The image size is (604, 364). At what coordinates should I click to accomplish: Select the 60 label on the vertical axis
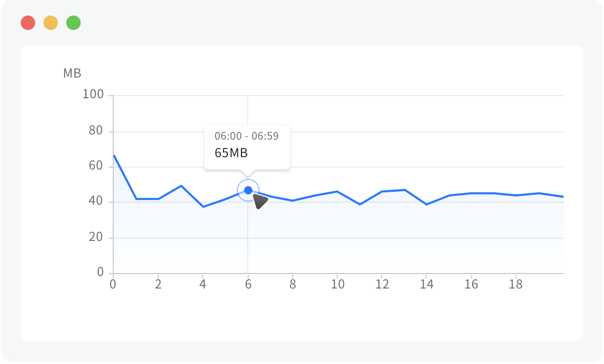pyautogui.click(x=96, y=166)
